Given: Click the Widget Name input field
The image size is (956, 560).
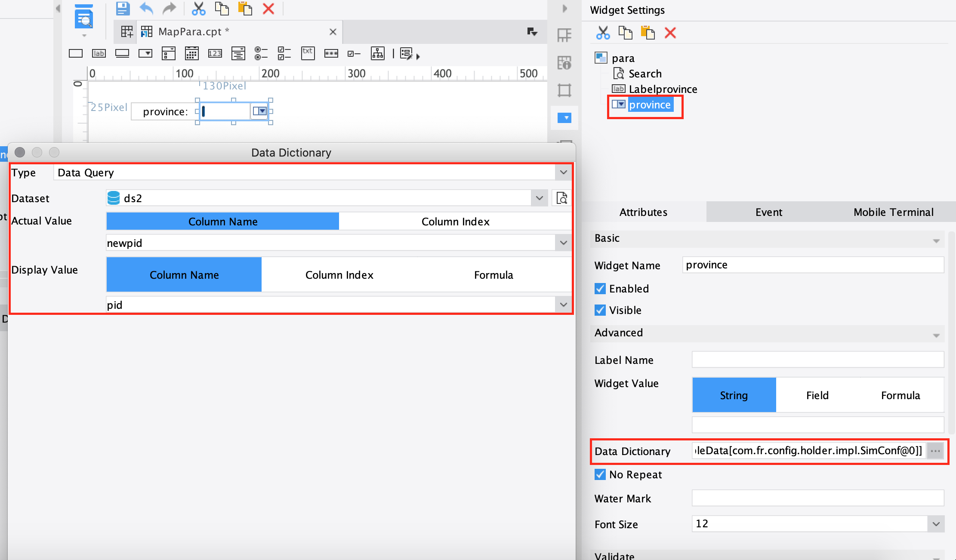Looking at the screenshot, I should point(813,265).
